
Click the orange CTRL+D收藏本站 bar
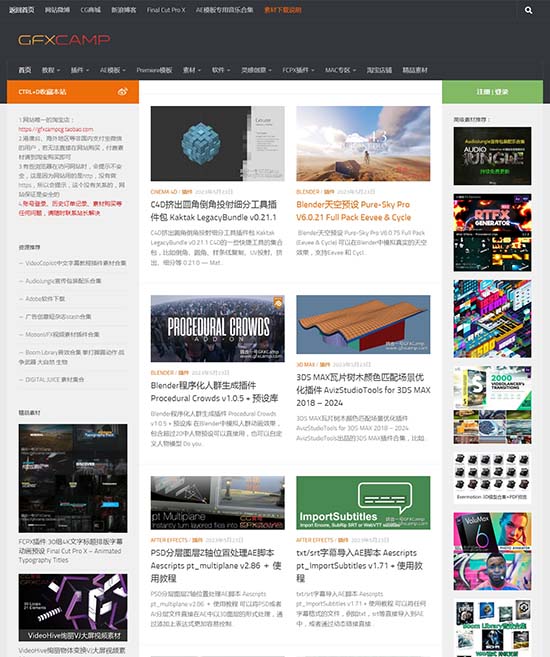73,92
